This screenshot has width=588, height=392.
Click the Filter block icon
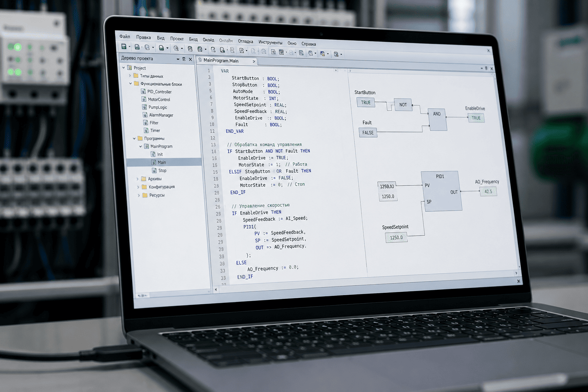pos(146,122)
